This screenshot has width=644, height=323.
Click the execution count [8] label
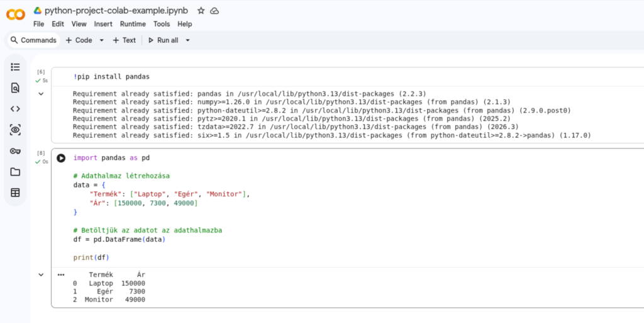click(41, 153)
